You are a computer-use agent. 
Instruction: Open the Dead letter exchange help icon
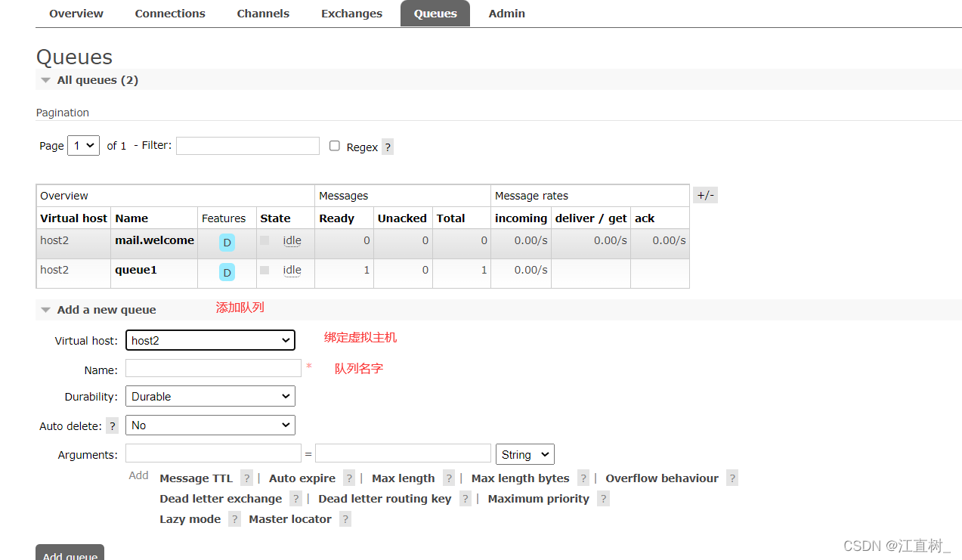click(296, 498)
